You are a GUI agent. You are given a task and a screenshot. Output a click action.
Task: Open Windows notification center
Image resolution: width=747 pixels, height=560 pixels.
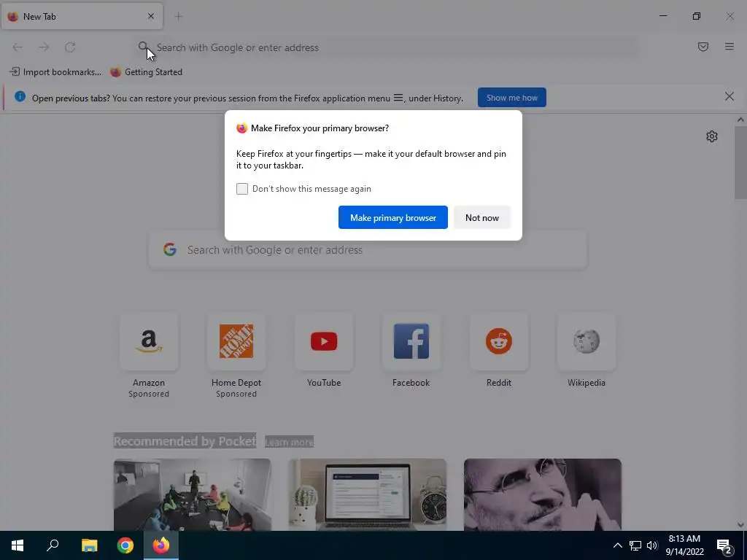pos(724,546)
